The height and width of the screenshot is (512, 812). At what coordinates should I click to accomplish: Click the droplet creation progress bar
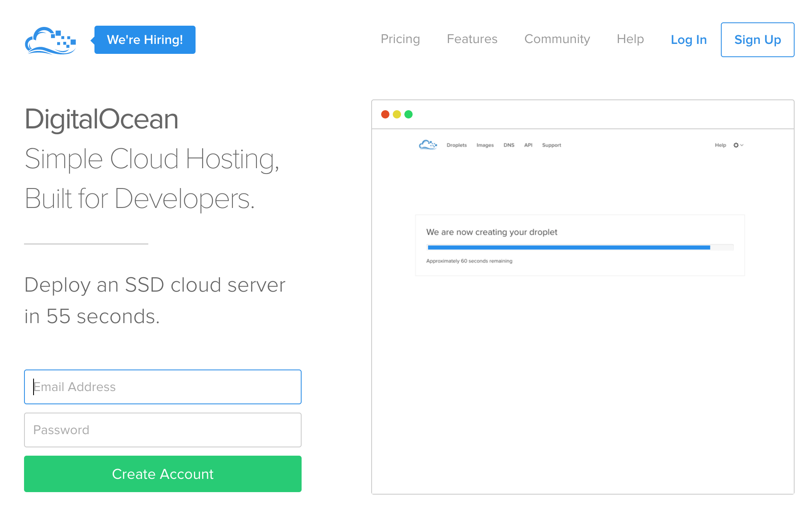pos(580,247)
